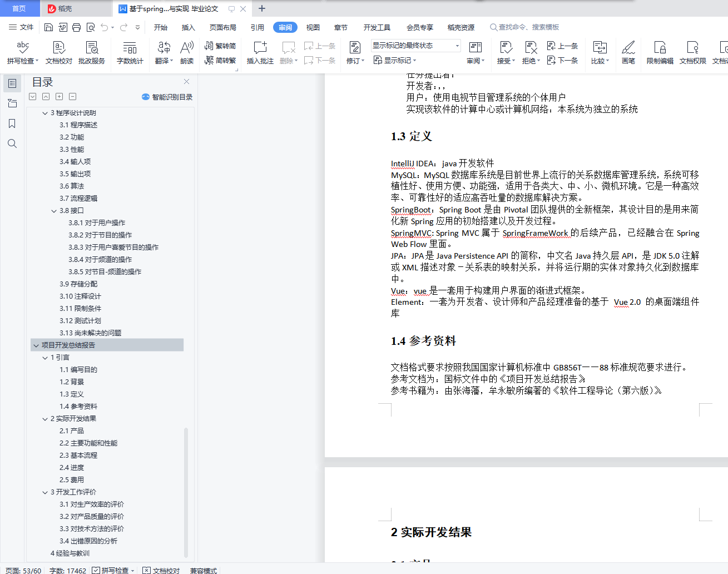
Task: Open the quick access customize arrow
Action: point(137,27)
